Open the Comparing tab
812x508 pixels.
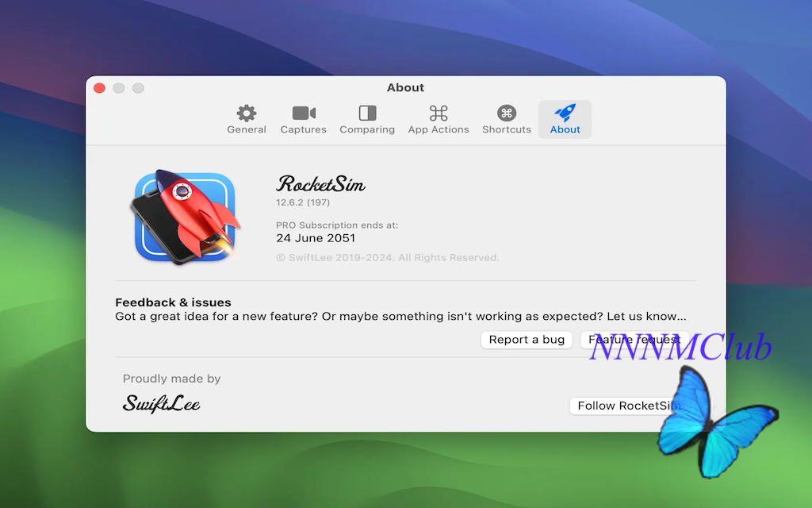(367, 120)
